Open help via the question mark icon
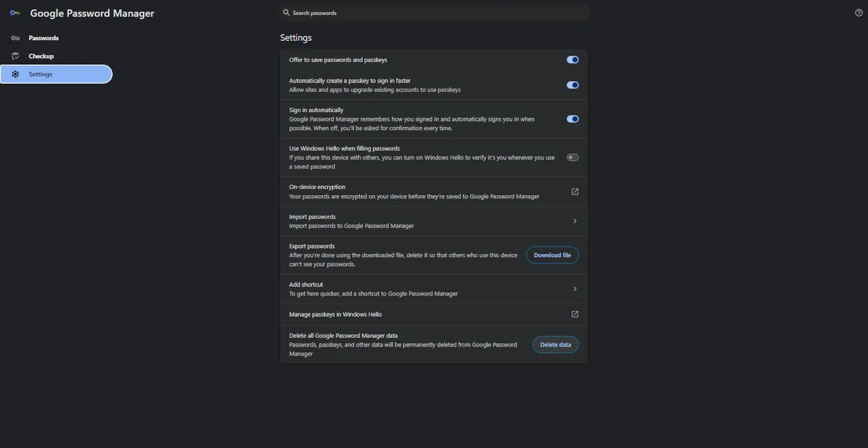This screenshot has width=868, height=448. pyautogui.click(x=859, y=13)
